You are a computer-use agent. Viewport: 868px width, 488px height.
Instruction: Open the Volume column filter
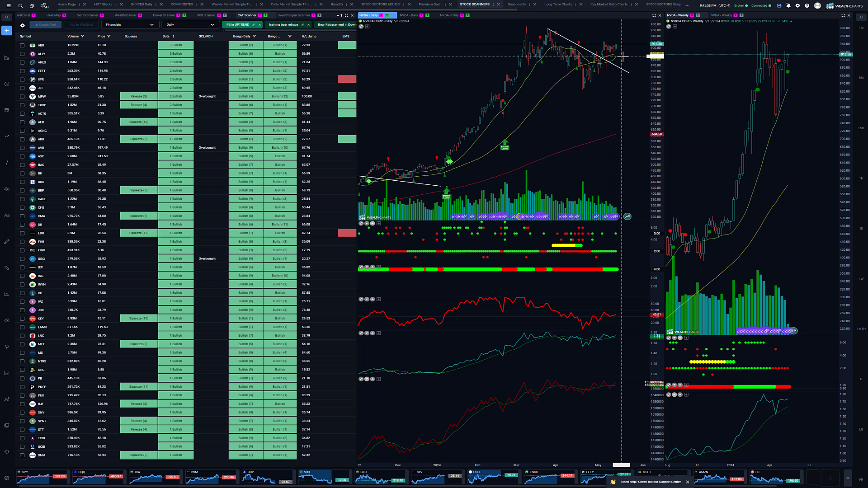pos(82,37)
